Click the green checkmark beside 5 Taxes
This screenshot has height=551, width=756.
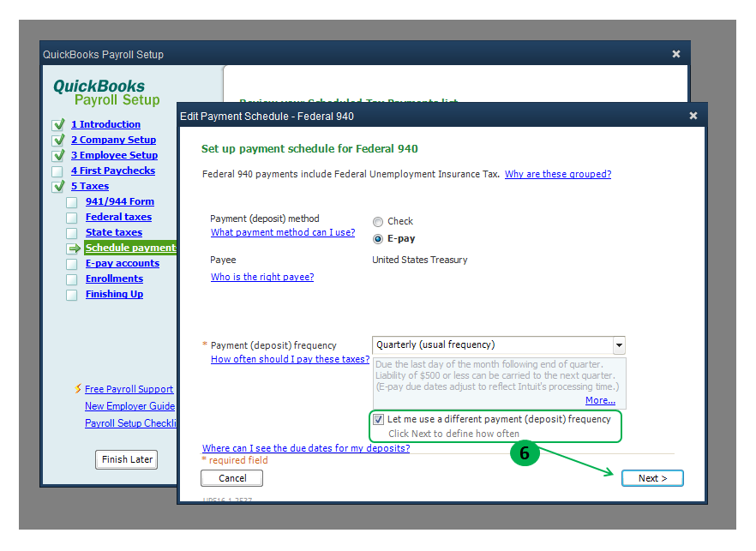[59, 187]
